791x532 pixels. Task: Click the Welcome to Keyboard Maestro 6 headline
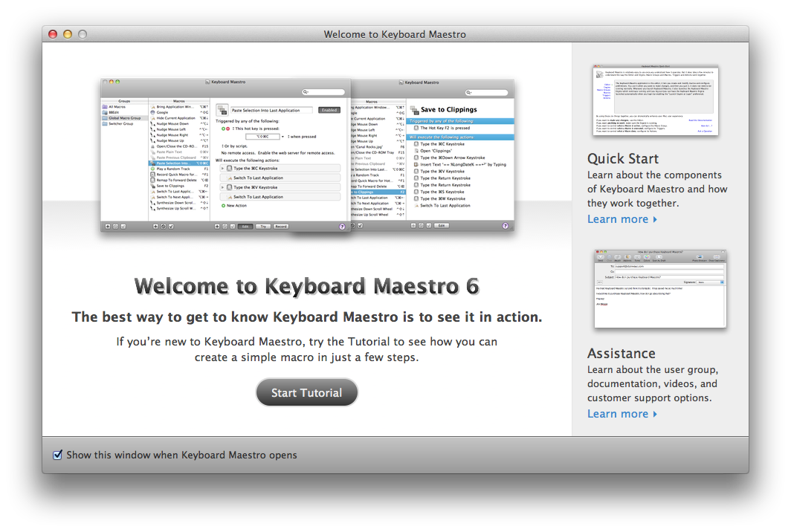[x=307, y=286]
